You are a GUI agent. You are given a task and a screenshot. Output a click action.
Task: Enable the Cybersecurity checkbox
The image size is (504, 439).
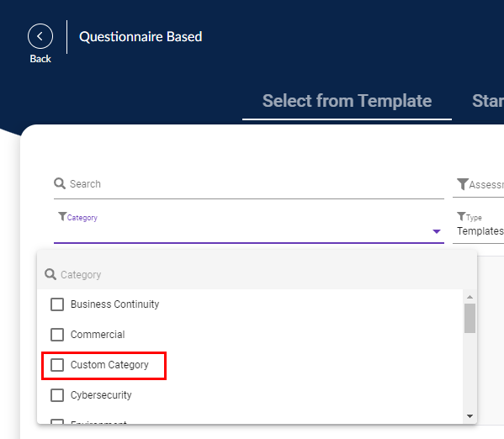(57, 395)
